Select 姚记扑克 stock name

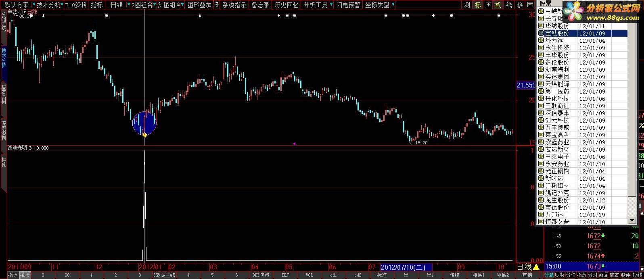pyautogui.click(x=557, y=193)
